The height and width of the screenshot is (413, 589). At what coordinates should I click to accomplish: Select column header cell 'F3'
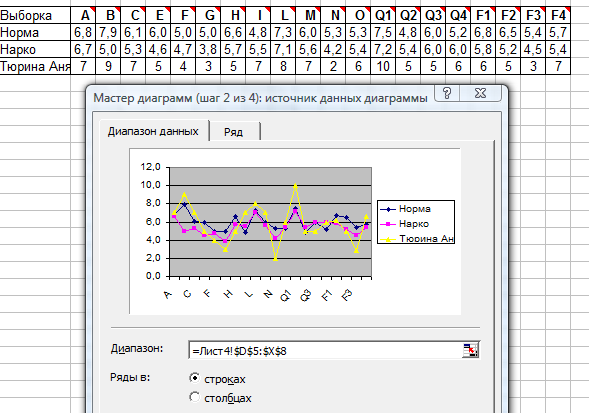(533, 15)
